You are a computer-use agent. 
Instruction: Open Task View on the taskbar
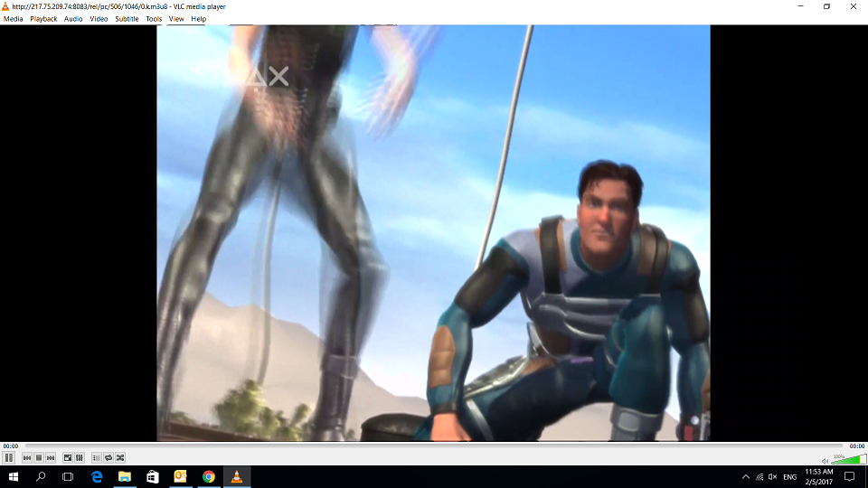(x=68, y=476)
